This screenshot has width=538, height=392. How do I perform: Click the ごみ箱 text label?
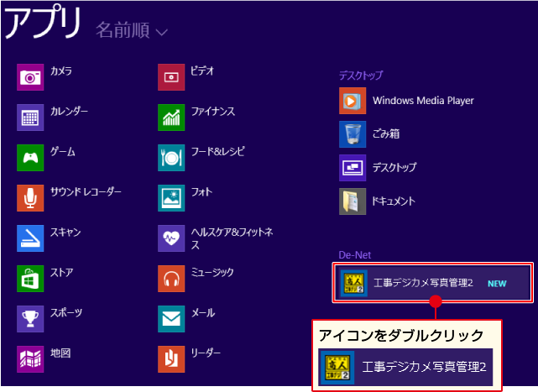386,133
